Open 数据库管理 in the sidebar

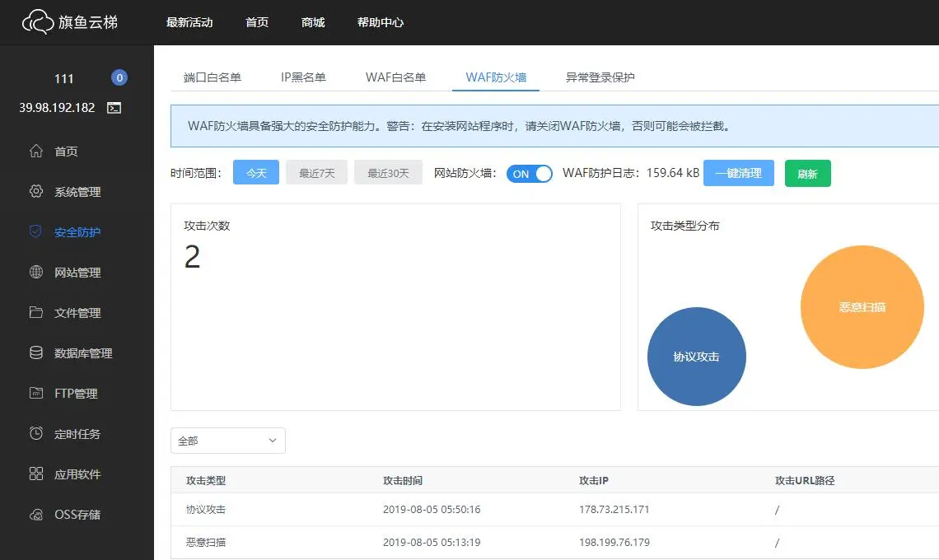click(x=83, y=353)
